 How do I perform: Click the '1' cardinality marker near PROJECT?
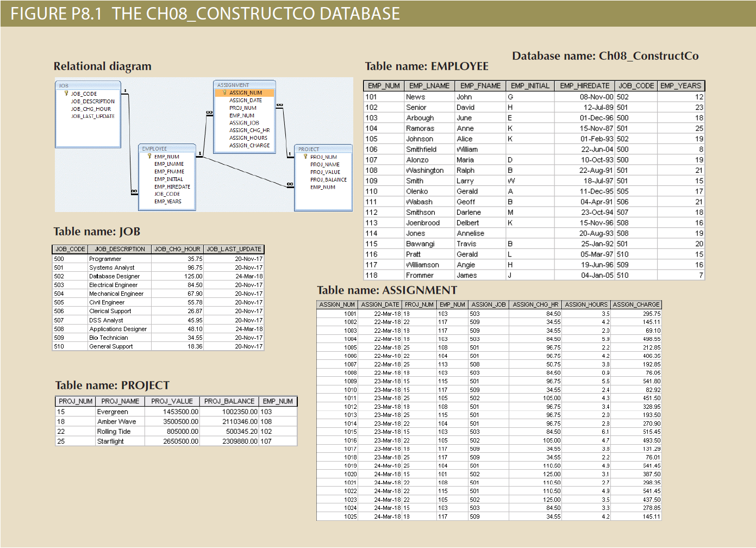289,153
